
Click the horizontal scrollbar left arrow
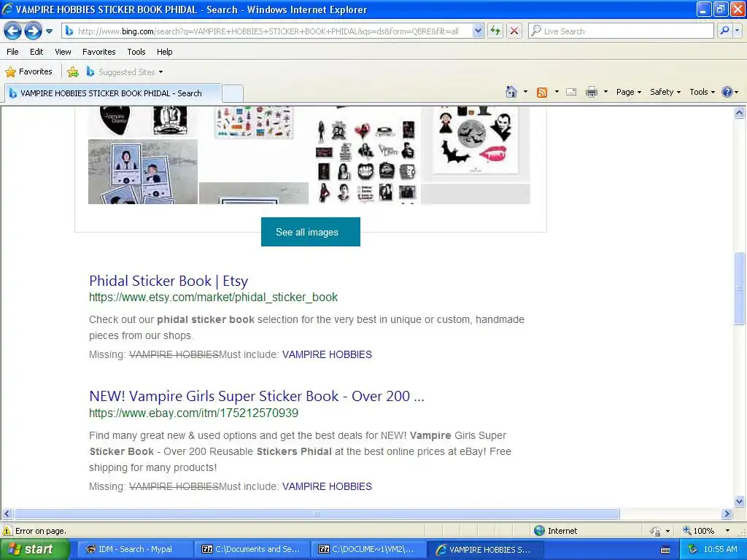7,514
